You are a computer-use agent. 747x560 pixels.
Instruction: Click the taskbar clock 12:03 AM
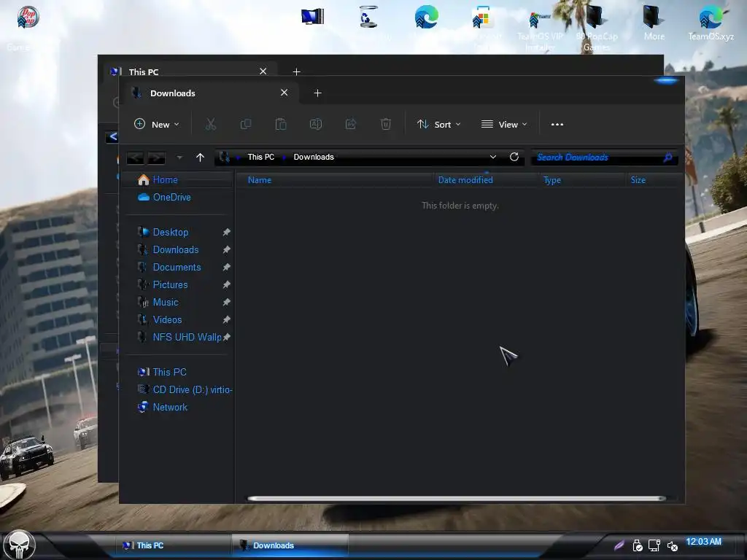[703, 542]
